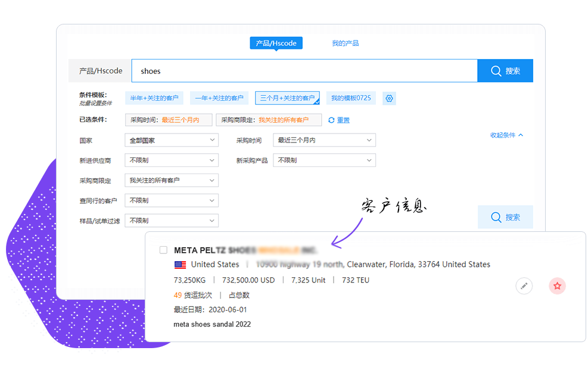Tick the META PELTZ SHOES checkbox

(x=163, y=250)
